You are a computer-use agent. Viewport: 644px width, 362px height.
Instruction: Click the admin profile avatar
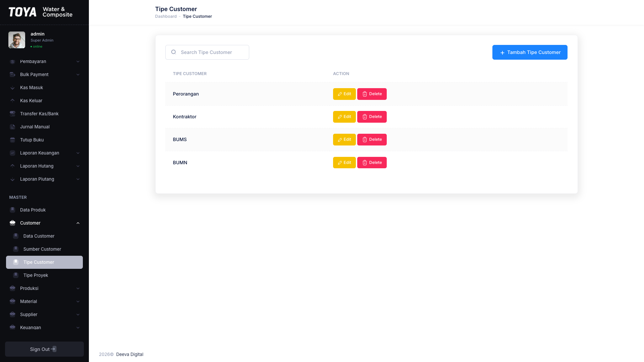[17, 40]
